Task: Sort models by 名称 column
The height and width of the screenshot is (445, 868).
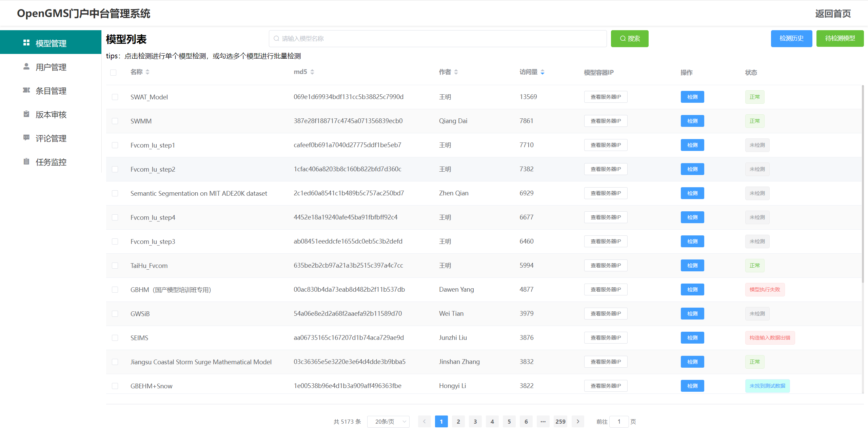Action: coord(148,72)
